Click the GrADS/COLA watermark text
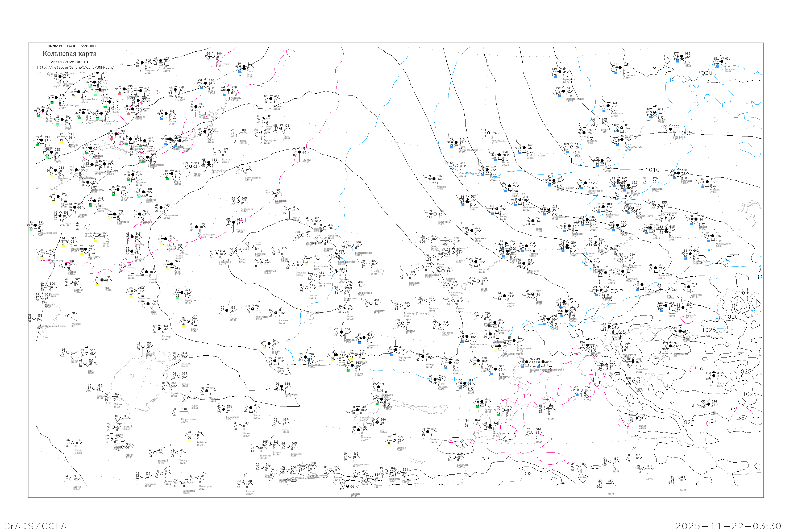Viewport: 798px width, 532px height. 35,526
